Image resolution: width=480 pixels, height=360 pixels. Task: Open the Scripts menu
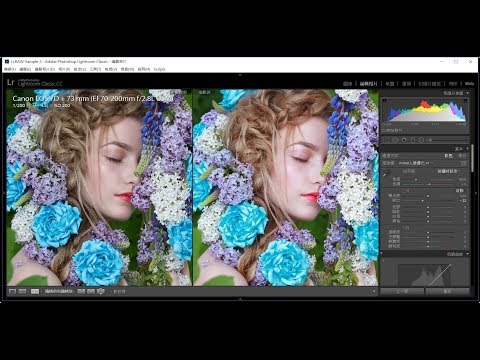(159, 69)
